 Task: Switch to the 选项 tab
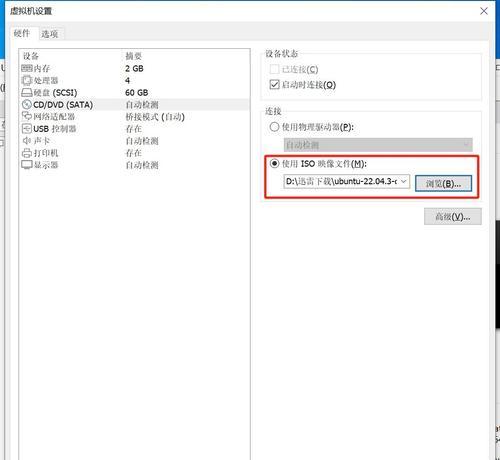pyautogui.click(x=50, y=34)
